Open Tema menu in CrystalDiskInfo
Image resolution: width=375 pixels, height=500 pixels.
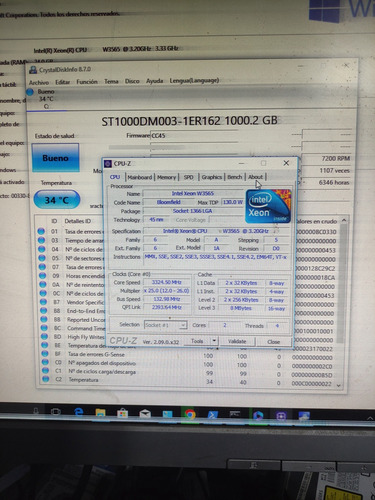pyautogui.click(x=111, y=81)
